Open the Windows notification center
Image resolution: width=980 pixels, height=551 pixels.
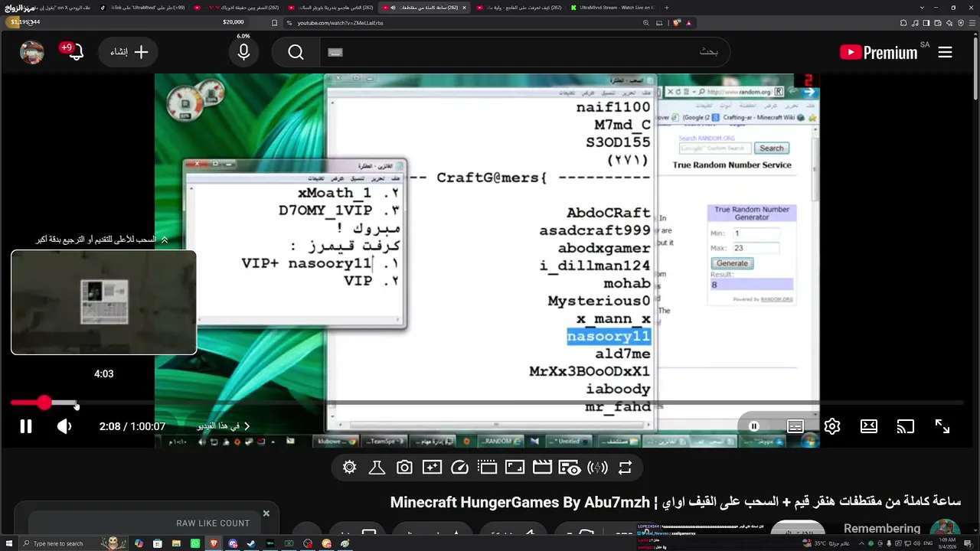tap(969, 543)
